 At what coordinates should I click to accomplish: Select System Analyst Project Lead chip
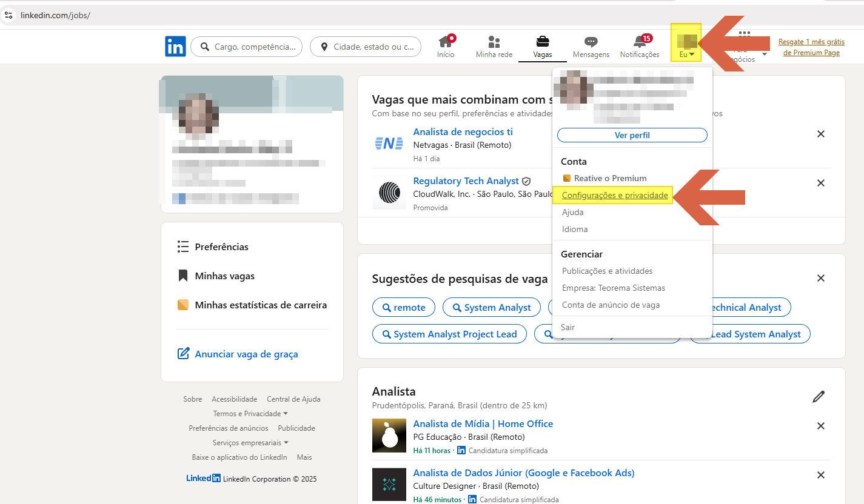point(449,334)
